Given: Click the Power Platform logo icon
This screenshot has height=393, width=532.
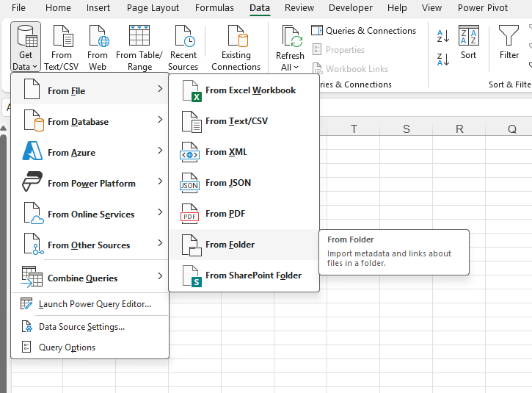Looking at the screenshot, I should pyautogui.click(x=32, y=181).
